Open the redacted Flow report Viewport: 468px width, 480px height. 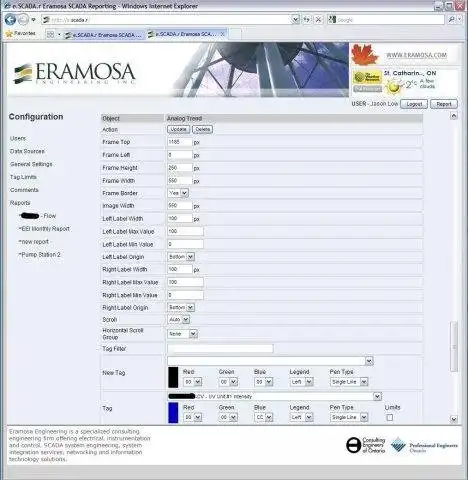tap(38, 216)
